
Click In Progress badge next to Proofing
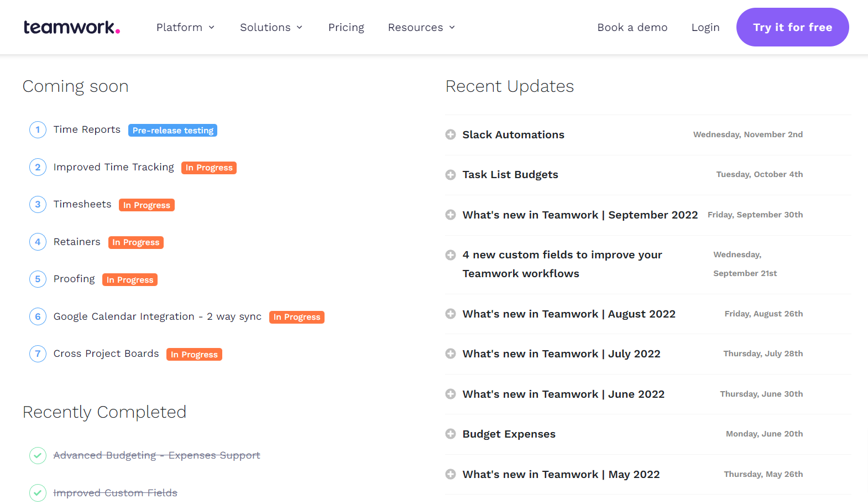(130, 279)
